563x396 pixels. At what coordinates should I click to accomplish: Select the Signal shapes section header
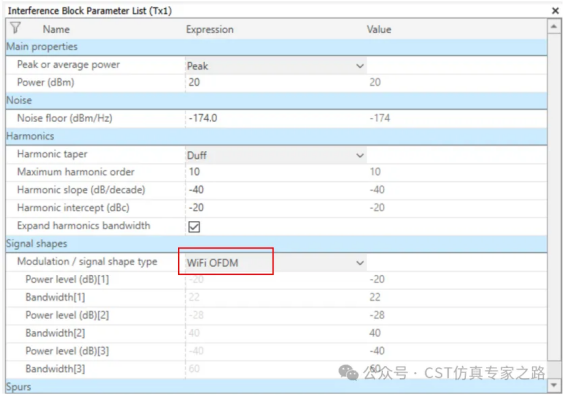[x=276, y=244]
